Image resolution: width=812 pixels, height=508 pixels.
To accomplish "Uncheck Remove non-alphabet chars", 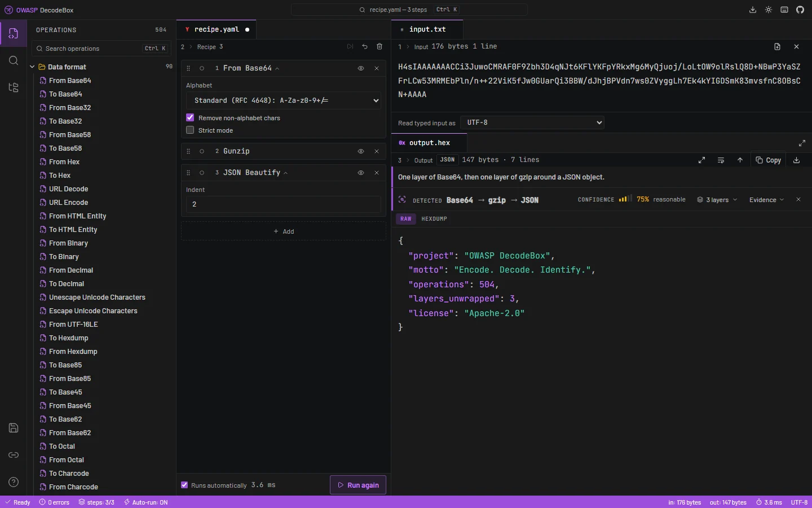I will pos(190,118).
